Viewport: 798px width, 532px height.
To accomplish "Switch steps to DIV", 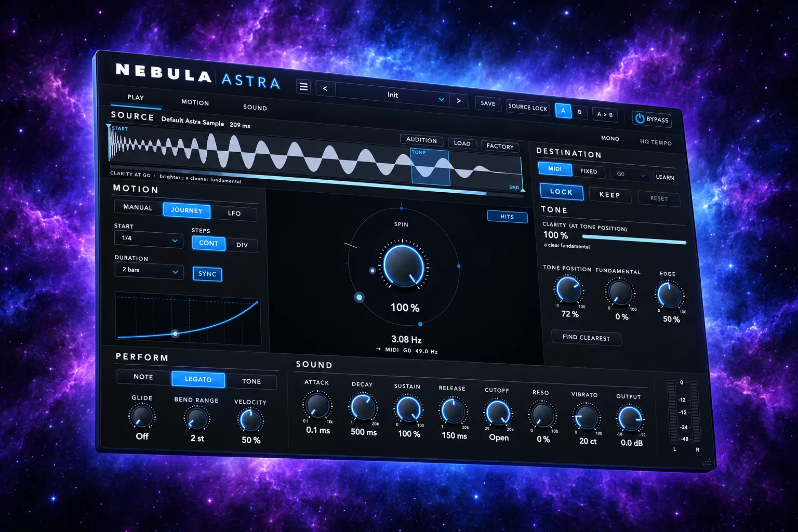I will [242, 245].
